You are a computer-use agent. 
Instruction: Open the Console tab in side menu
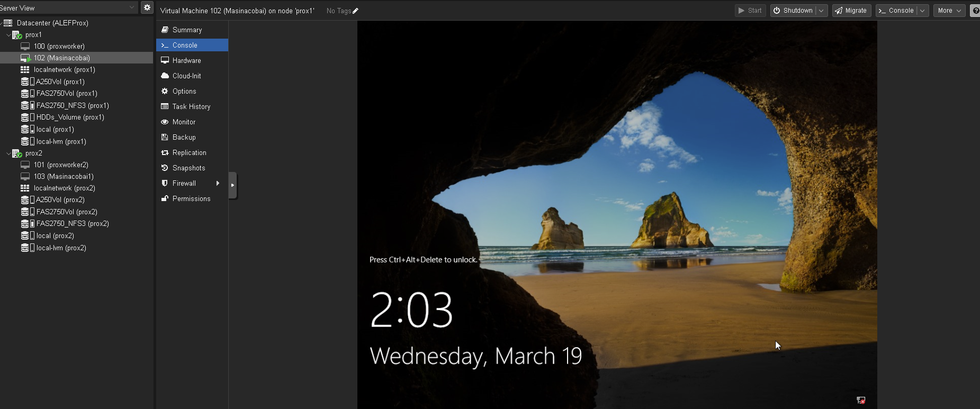(192, 46)
